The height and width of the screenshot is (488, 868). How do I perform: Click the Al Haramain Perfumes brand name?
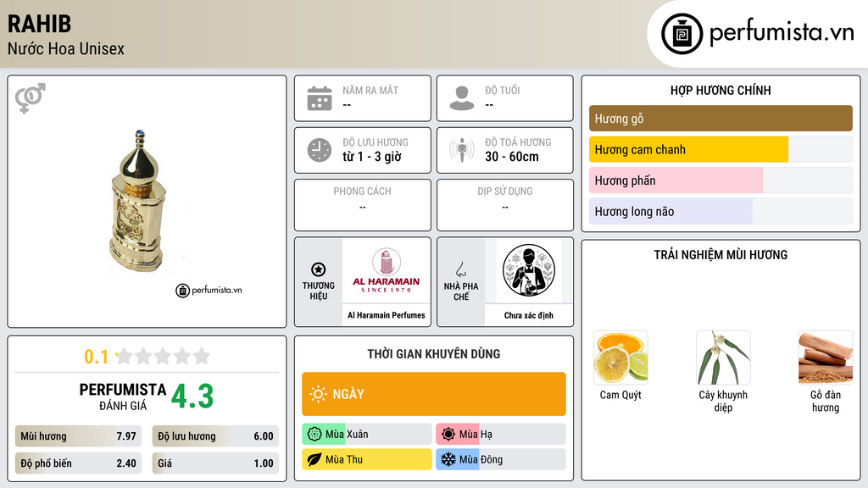[x=387, y=315]
